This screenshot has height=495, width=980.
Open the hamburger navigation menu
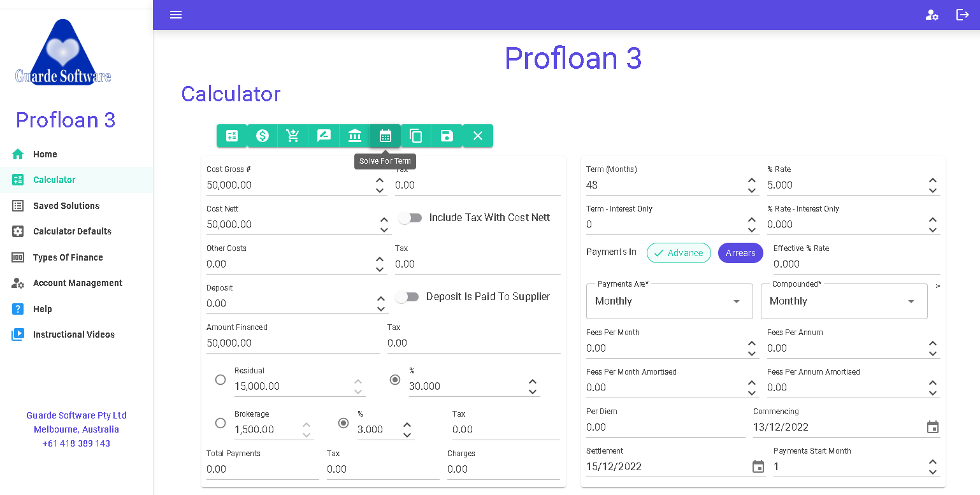pos(176,15)
